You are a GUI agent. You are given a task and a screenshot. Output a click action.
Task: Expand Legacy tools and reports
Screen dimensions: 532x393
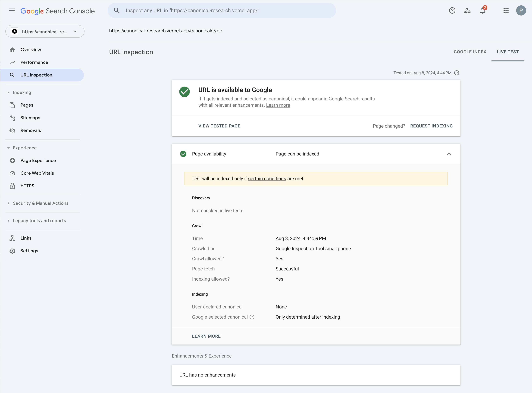click(39, 221)
